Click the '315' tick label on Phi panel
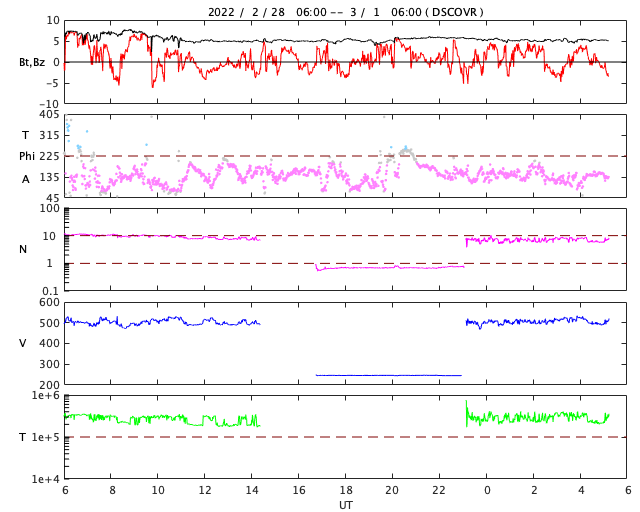Image resolution: width=640 pixels, height=512 pixels. click(49, 135)
